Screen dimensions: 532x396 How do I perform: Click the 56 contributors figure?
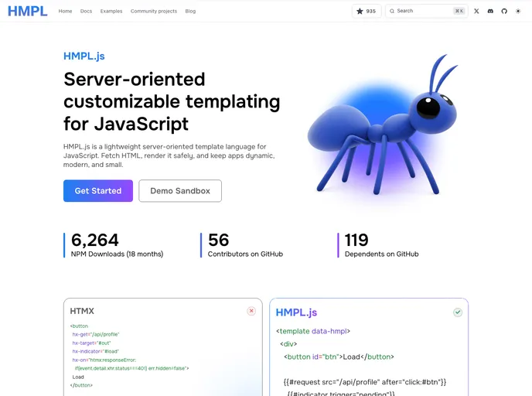pyautogui.click(x=219, y=240)
